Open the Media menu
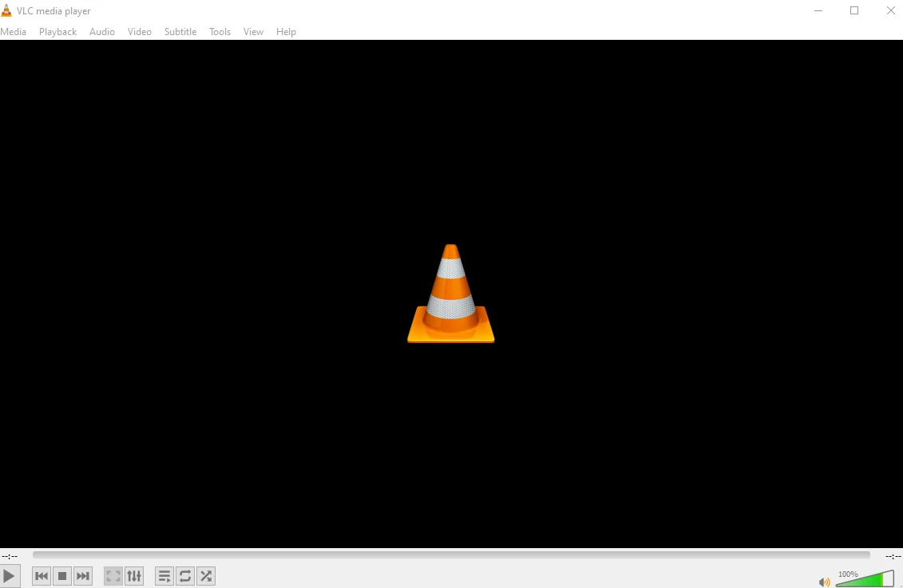Screen dimensions: 903x588 tap(14, 31)
